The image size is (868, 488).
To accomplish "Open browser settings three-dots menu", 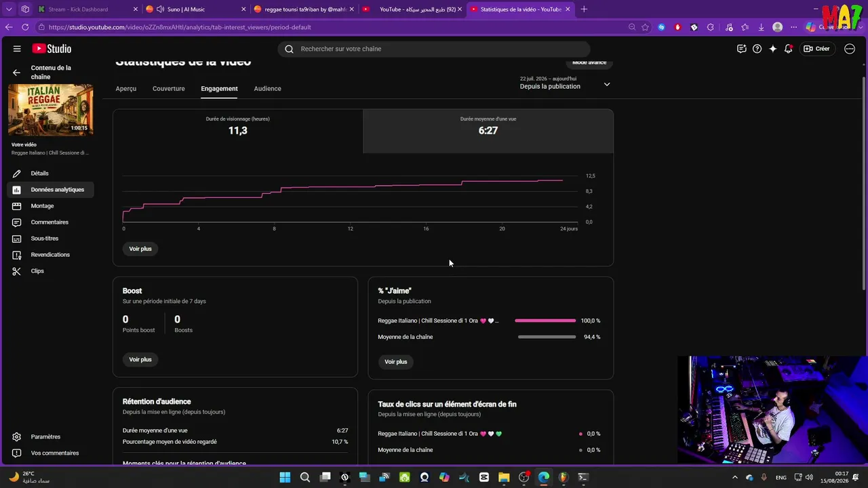I will point(793,27).
